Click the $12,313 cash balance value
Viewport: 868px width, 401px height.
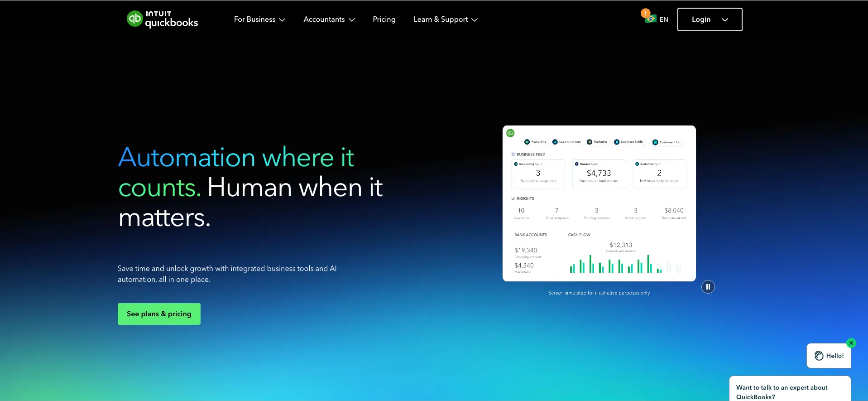(x=621, y=245)
